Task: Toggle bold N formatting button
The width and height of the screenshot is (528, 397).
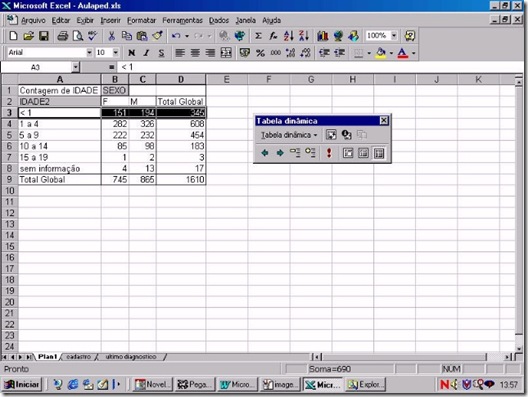Action: pyautogui.click(x=131, y=53)
